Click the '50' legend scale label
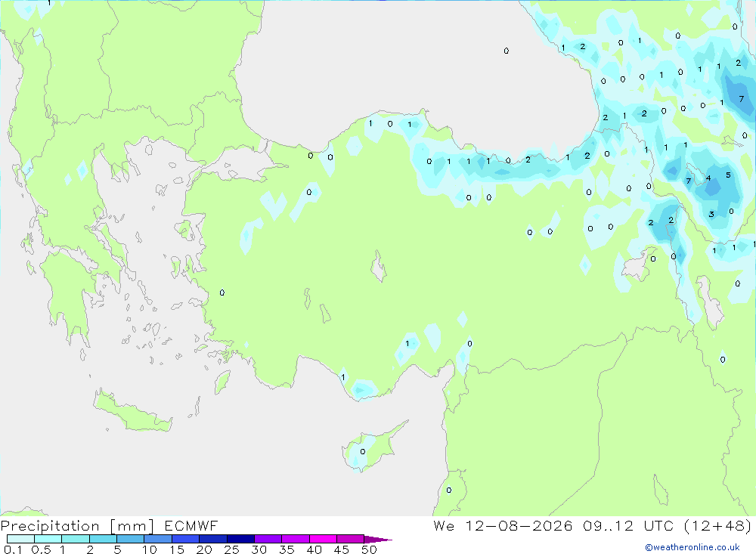 (x=369, y=549)
